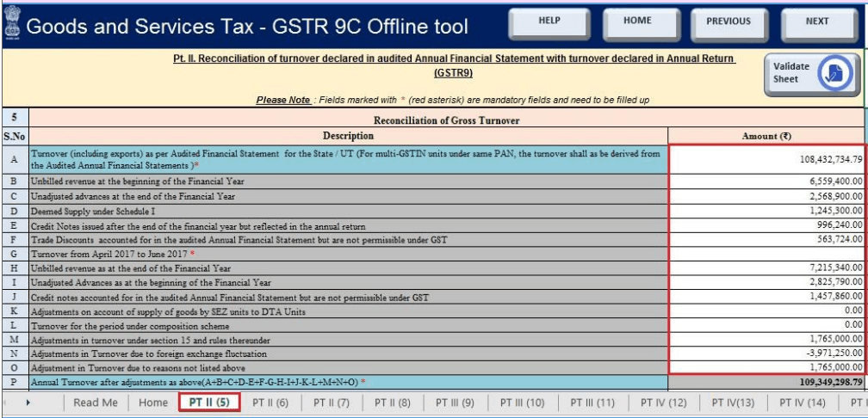The image size is (868, 418).
Task: Click row A 'Turnover (including exports)' description
Action: pos(346,160)
